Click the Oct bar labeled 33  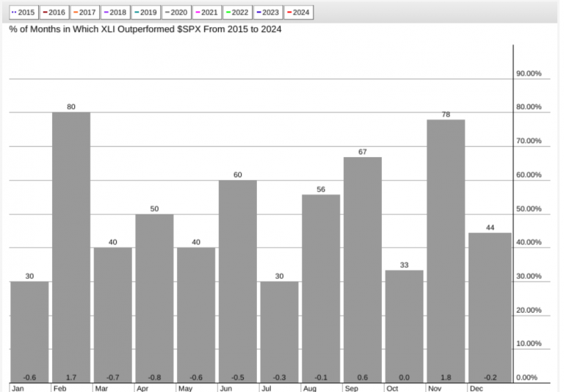405,327
